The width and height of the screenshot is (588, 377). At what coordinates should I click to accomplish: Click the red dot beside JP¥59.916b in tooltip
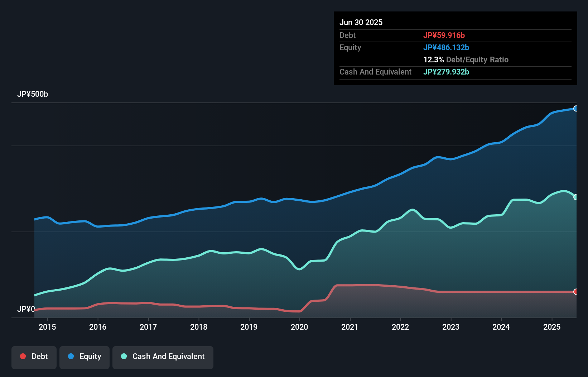[444, 35]
